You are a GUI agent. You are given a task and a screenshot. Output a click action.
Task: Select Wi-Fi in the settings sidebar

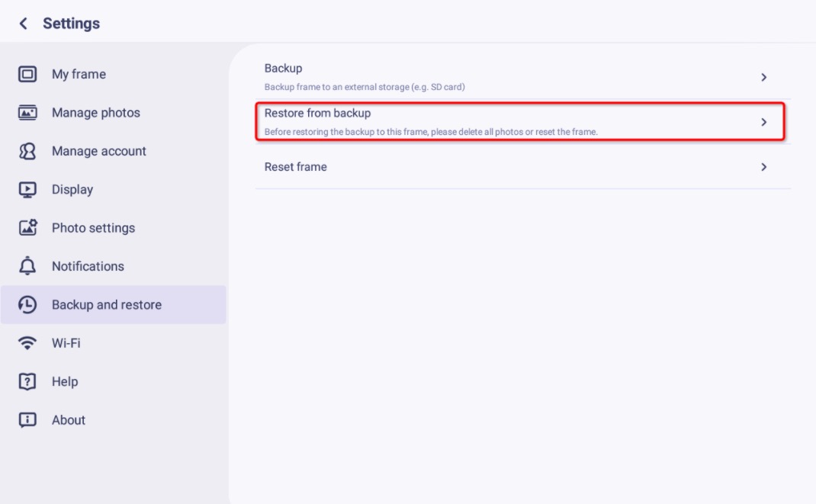click(114, 343)
